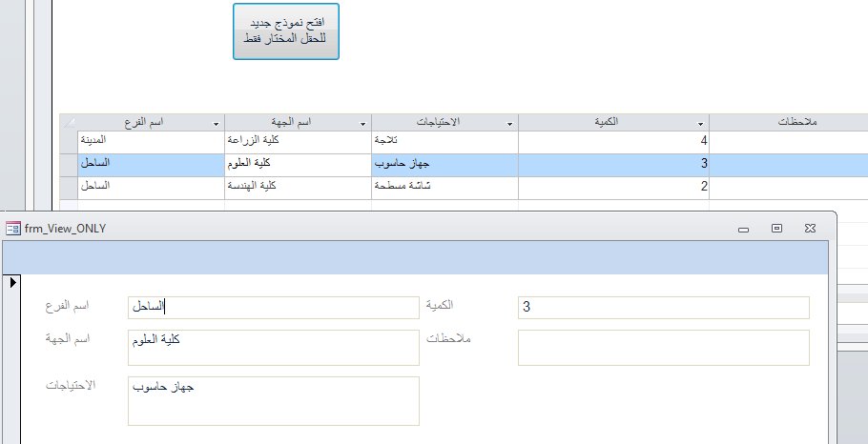The width and height of the screenshot is (868, 444).
Task: Click the الكمية field showing 3
Action: (663, 308)
